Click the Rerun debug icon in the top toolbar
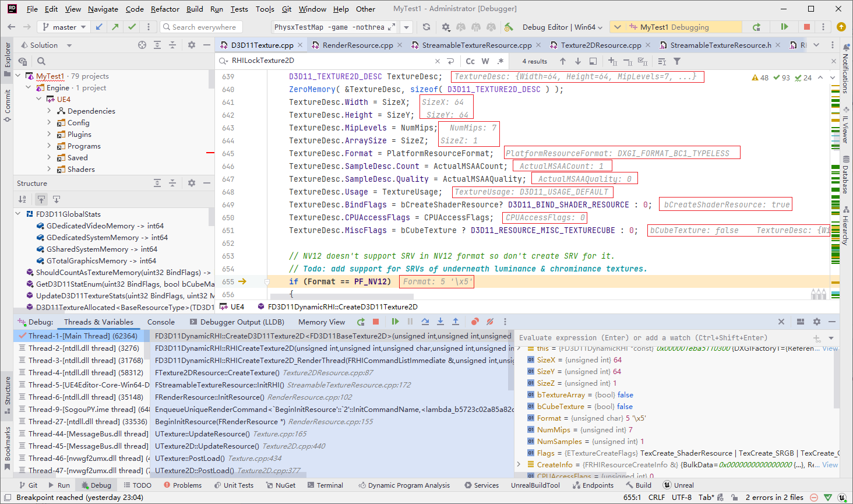Image resolution: width=853 pixels, height=504 pixels. click(x=756, y=27)
